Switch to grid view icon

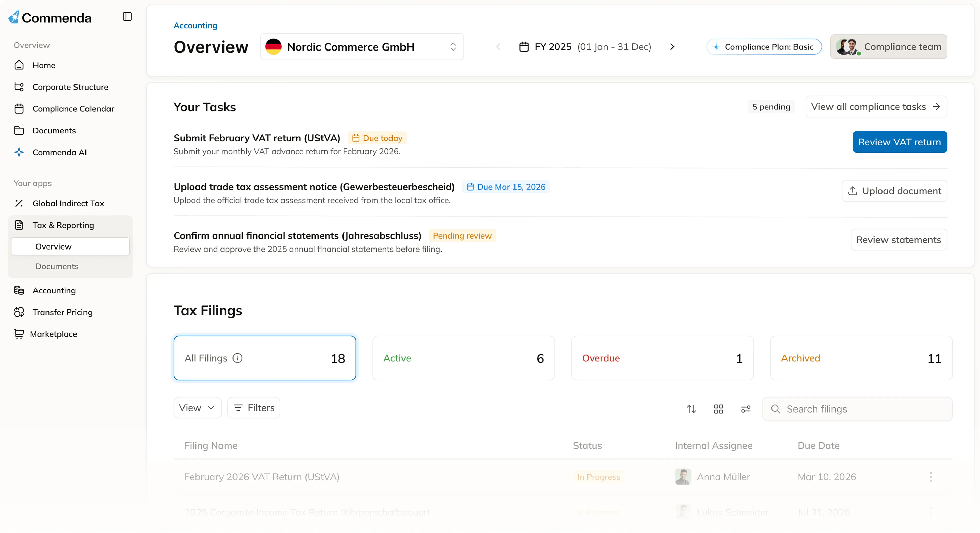[718, 409]
